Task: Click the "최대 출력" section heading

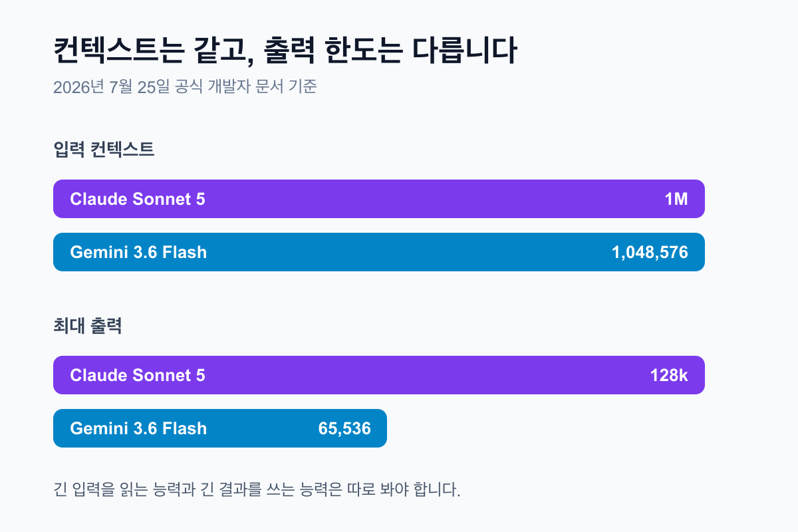Action: tap(87, 327)
